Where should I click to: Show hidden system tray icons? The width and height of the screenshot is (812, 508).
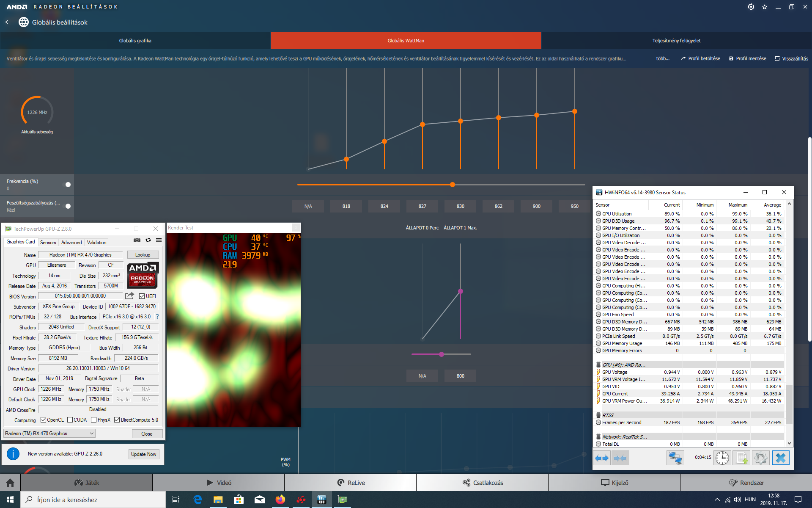point(717,500)
